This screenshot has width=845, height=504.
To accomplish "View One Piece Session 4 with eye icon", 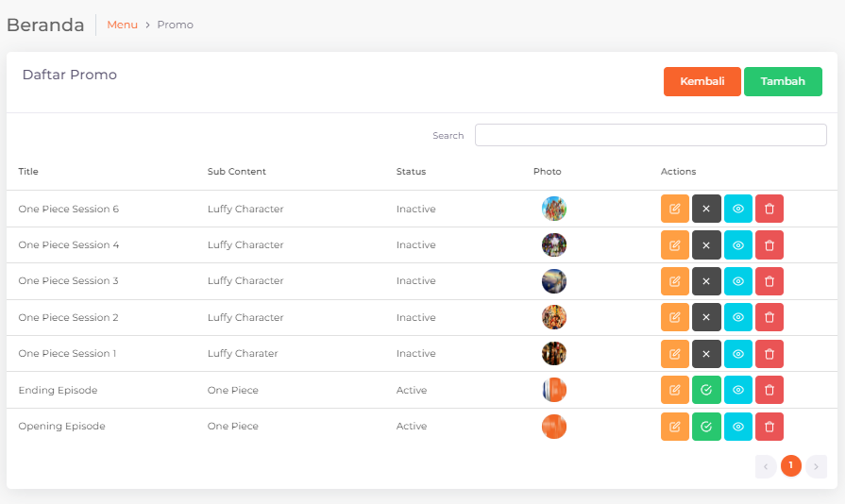I will click(x=738, y=245).
